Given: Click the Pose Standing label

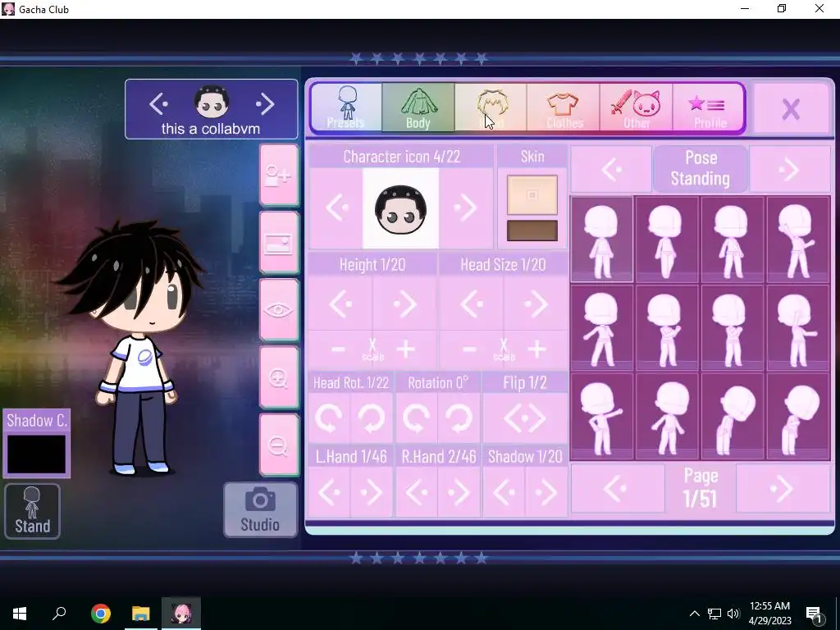Looking at the screenshot, I should [x=701, y=168].
